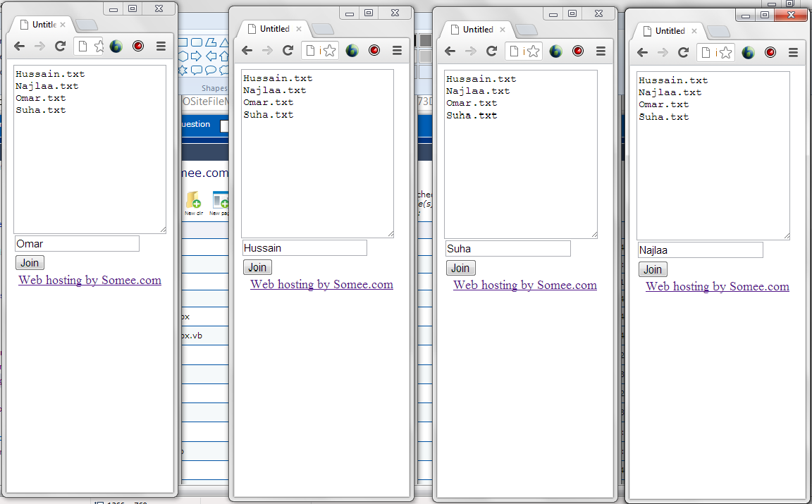Viewport: 812px width, 504px height.
Task: Open a new tab in the Najlaa window
Action: [x=718, y=32]
